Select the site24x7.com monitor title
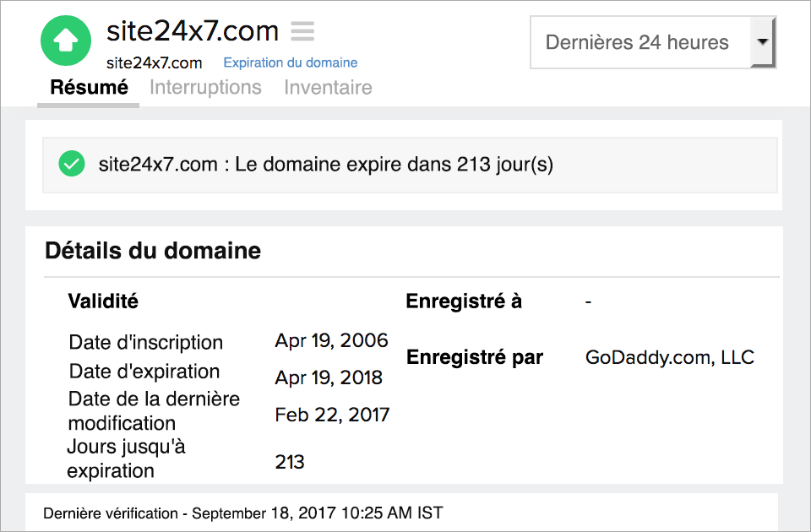Image resolution: width=811 pixels, height=532 pixels. click(x=192, y=31)
